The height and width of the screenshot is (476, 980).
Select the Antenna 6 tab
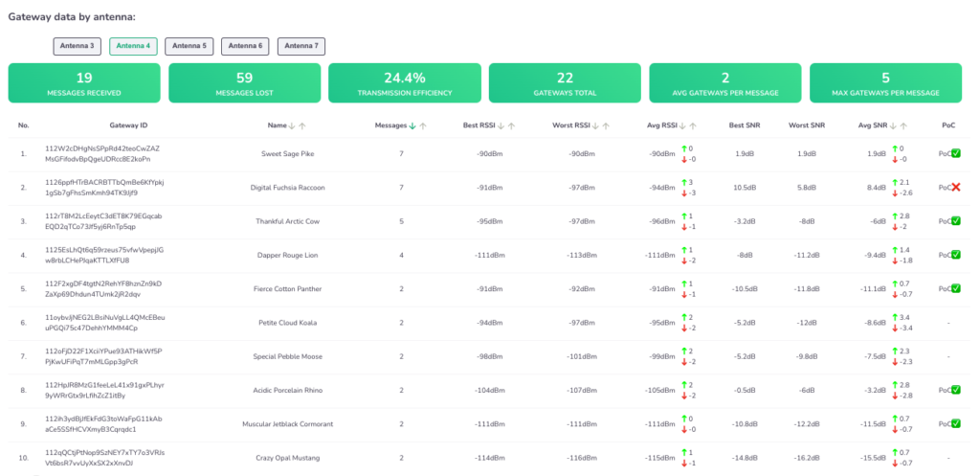tap(245, 46)
